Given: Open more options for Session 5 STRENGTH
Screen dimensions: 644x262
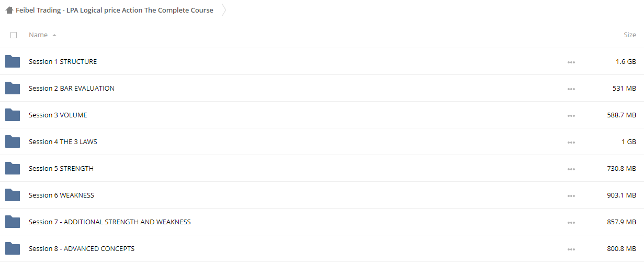Looking at the screenshot, I should (x=571, y=169).
